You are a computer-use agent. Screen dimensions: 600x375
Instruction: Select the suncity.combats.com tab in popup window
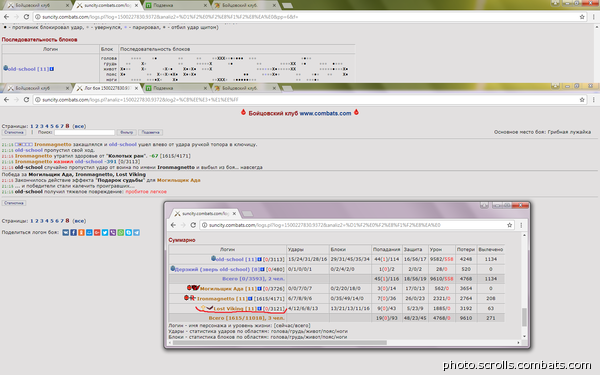click(x=205, y=213)
